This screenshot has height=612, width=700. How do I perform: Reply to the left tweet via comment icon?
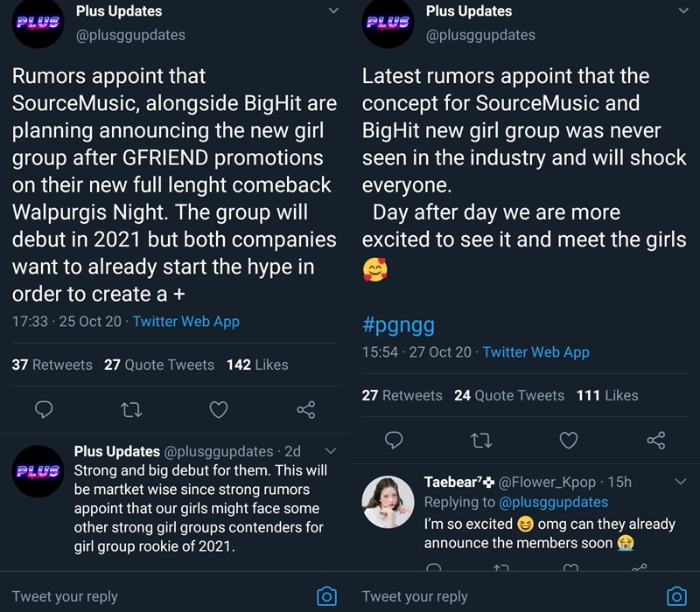tap(45, 409)
